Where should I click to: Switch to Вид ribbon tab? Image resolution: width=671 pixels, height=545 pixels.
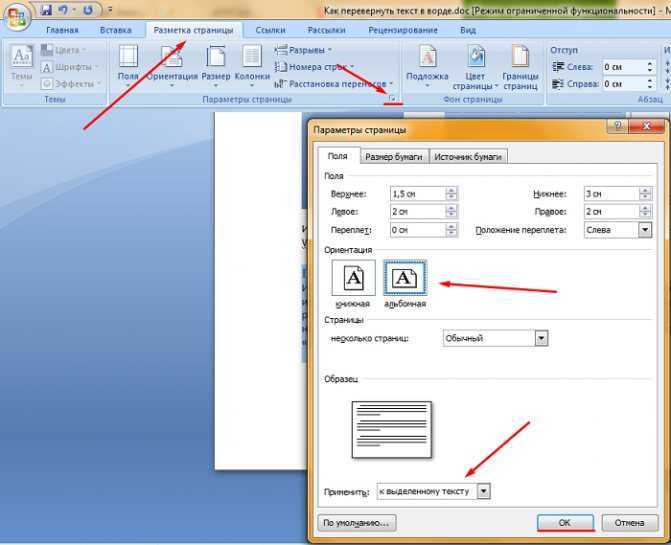[x=468, y=30]
